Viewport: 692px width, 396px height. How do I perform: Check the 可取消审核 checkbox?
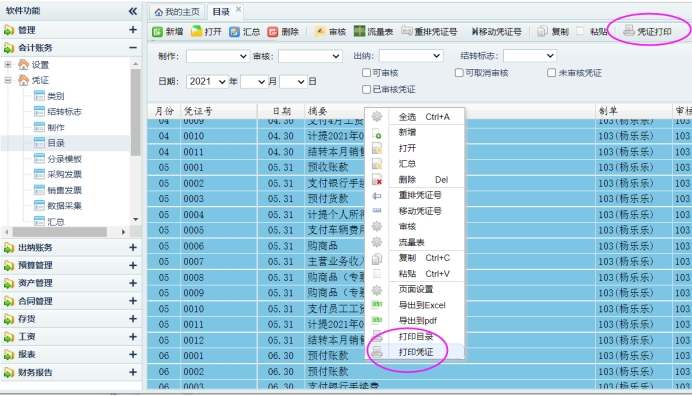[459, 72]
